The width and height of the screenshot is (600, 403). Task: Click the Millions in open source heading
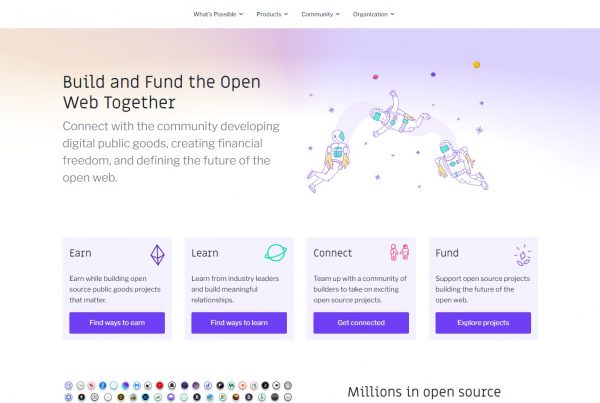[424, 392]
